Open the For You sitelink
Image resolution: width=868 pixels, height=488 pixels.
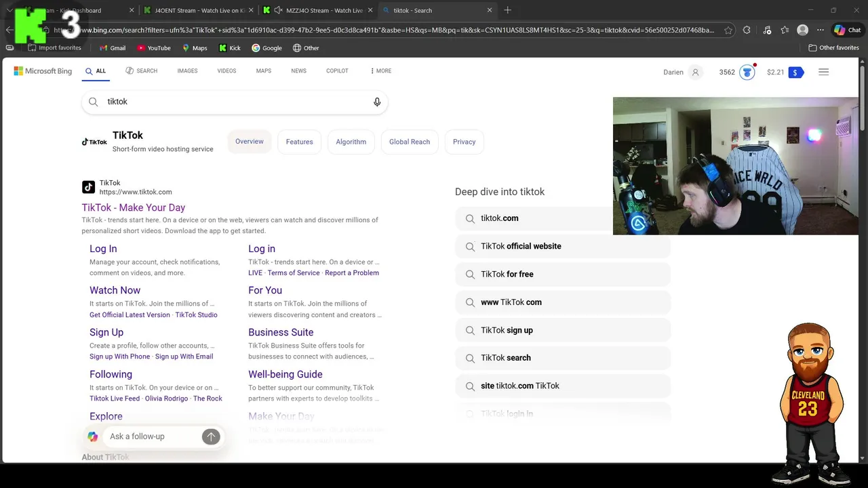tap(265, 290)
